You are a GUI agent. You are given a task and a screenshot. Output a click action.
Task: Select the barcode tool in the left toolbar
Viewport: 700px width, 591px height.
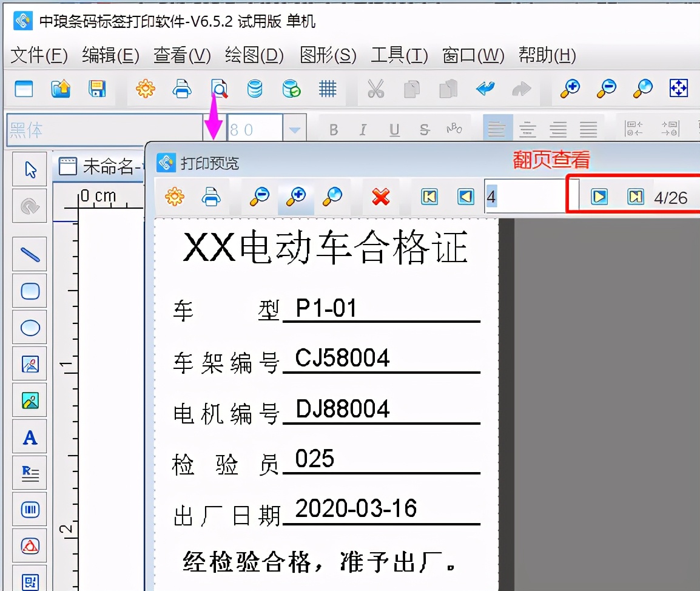pos(30,510)
